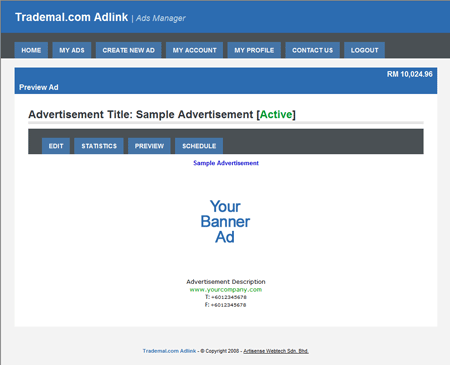Open the SCHEDULE section
Image resolution: width=450 pixels, height=365 pixels.
click(199, 146)
